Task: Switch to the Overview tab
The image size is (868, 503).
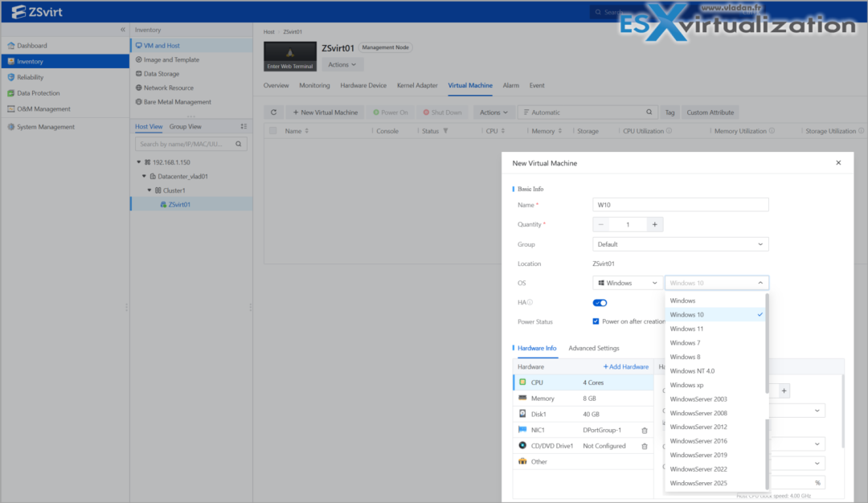Action: (x=276, y=85)
